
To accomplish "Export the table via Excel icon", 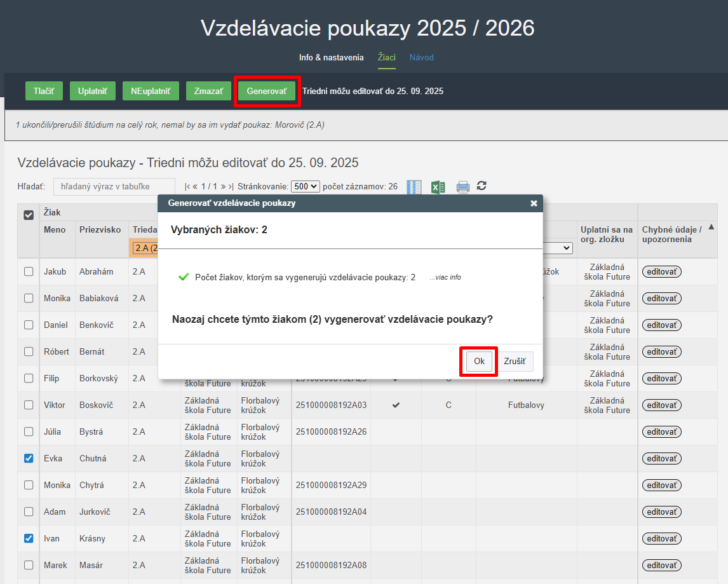I will click(438, 187).
